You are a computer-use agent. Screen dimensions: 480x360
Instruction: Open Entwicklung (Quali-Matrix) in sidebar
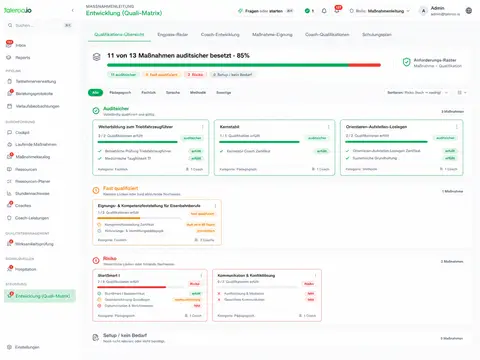coord(40,296)
